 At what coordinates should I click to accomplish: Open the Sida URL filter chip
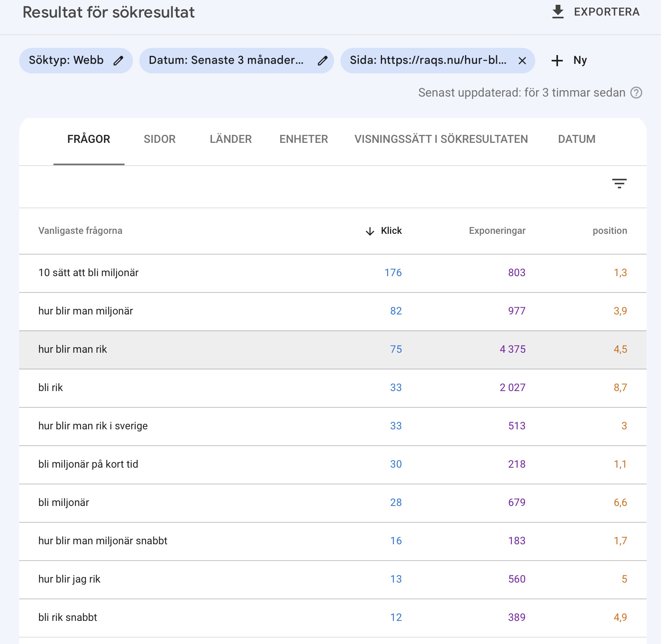[x=428, y=61]
